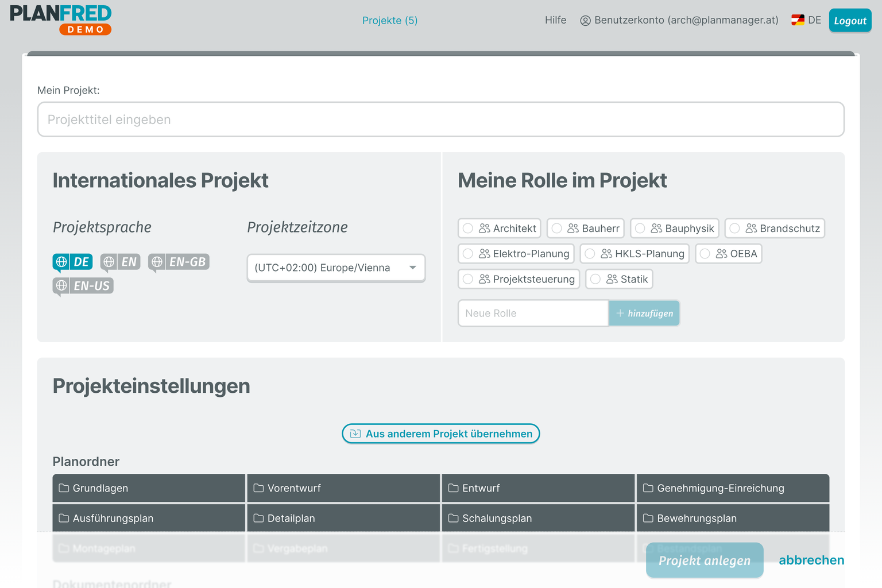Click Aus anderem Projekt übernehmen
This screenshot has width=882, height=588.
(x=441, y=434)
